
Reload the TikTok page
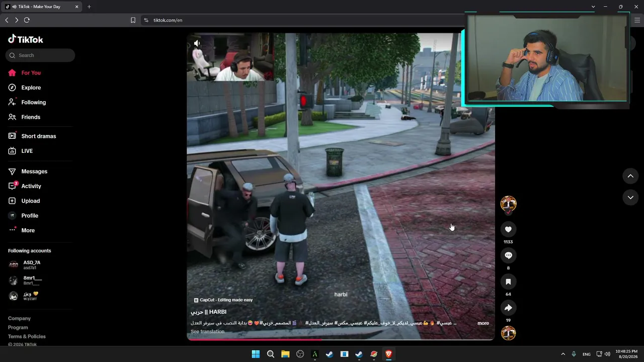(x=27, y=20)
